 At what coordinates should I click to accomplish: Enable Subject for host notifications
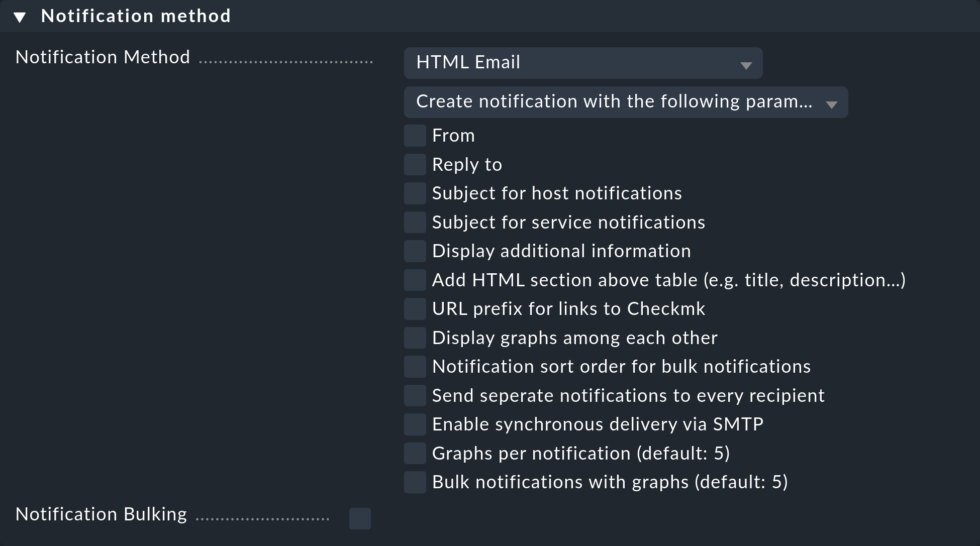point(415,193)
